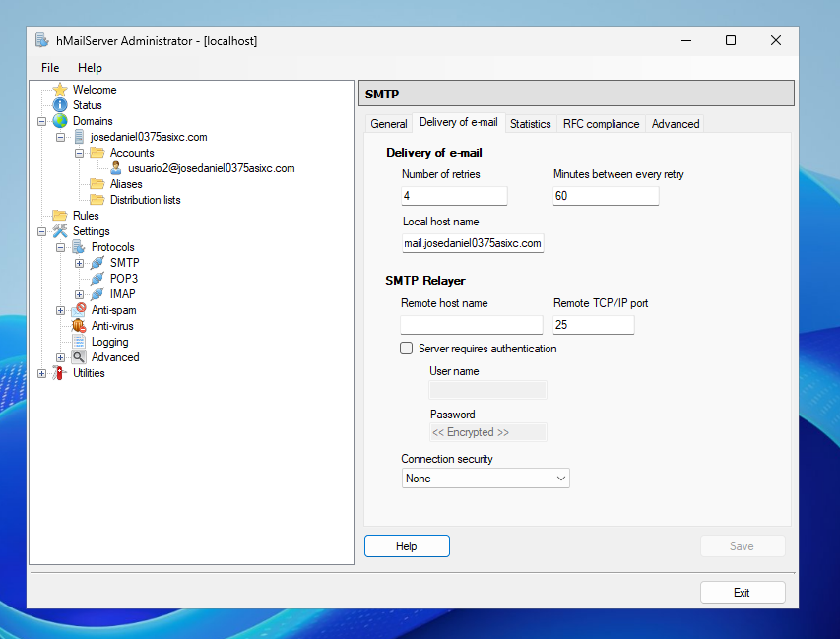This screenshot has height=639, width=840.
Task: Click the IMAP plug icon
Action: click(97, 294)
